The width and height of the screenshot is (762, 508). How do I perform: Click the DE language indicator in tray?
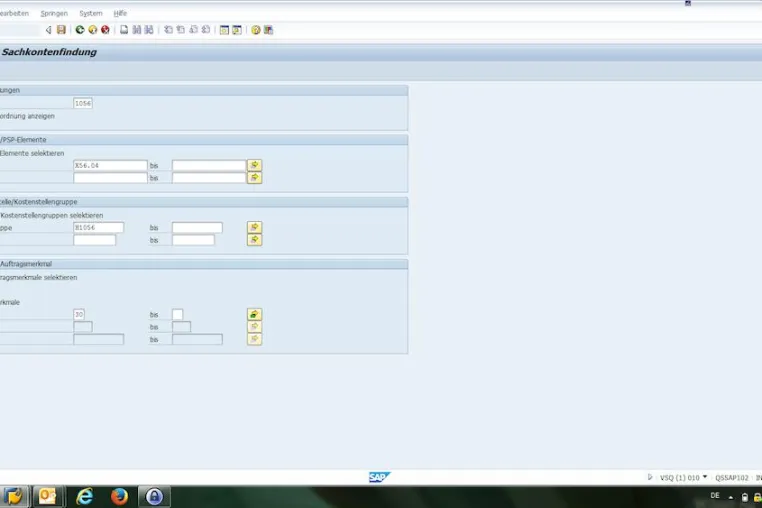pyautogui.click(x=715, y=496)
